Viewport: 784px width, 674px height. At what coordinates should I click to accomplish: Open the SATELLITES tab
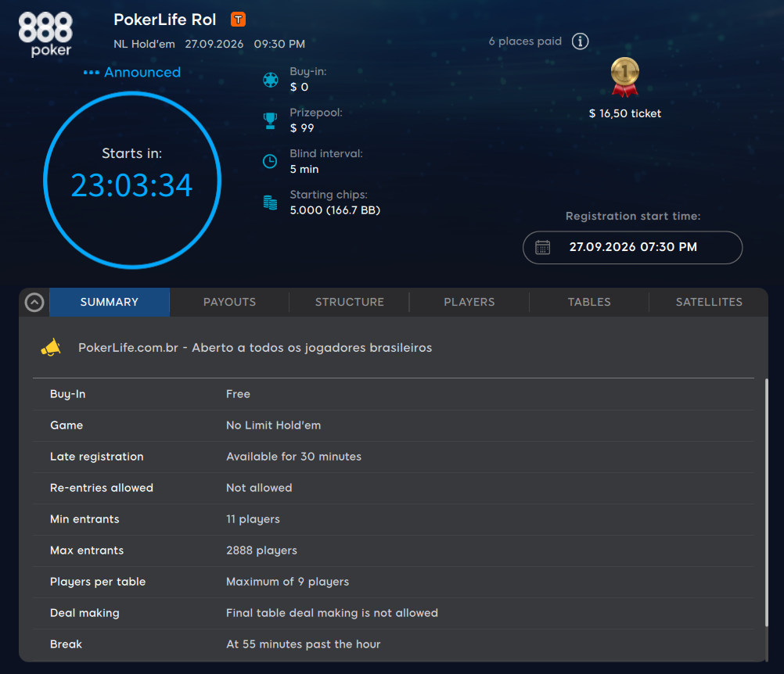709,303
